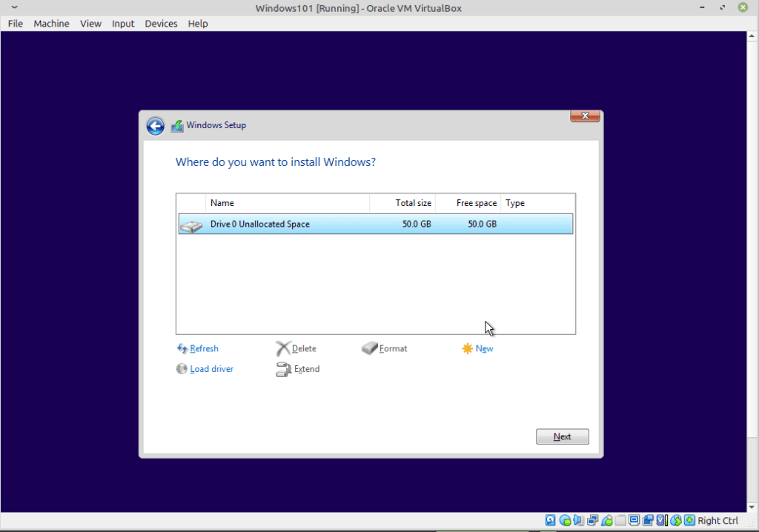Click the Extend link text
The width and height of the screenshot is (759, 532).
(307, 369)
